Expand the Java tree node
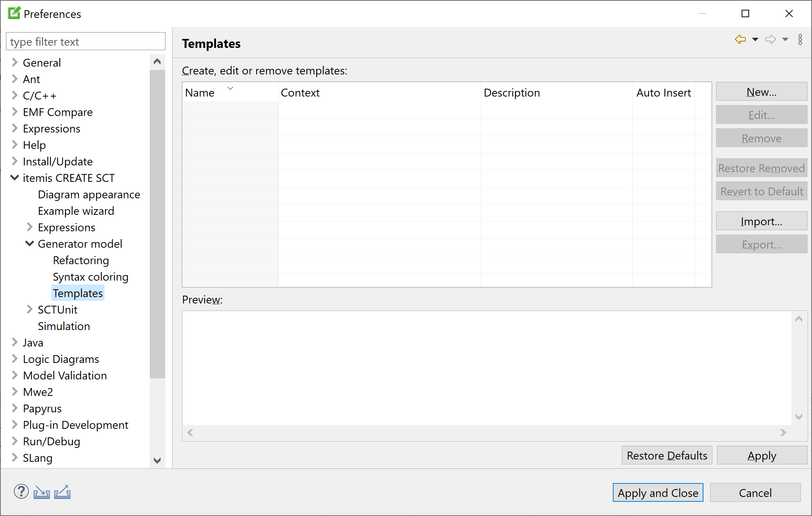The width and height of the screenshot is (812, 516). tap(15, 342)
